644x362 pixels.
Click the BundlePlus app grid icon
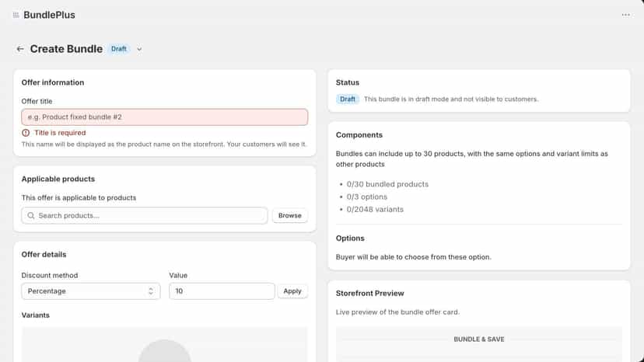click(x=16, y=16)
